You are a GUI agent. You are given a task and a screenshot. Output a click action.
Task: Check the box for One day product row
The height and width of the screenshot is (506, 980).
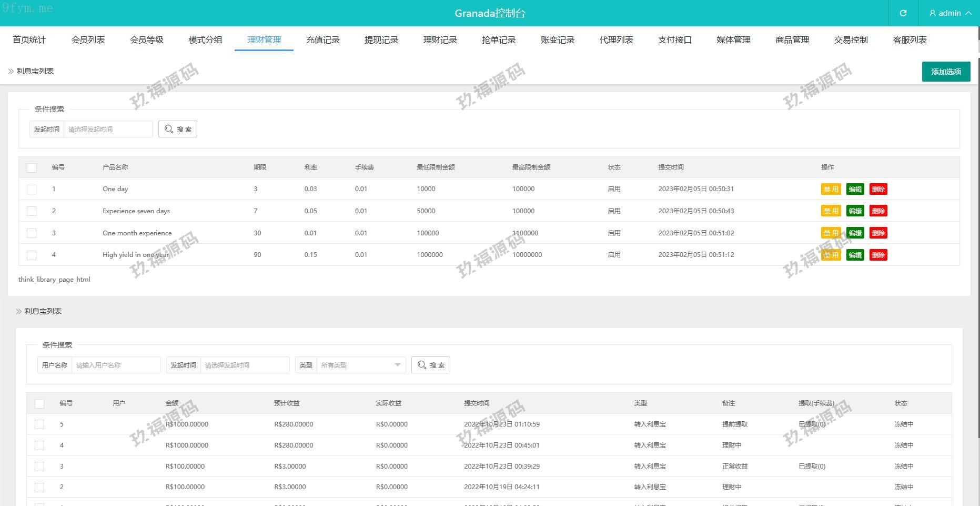32,189
